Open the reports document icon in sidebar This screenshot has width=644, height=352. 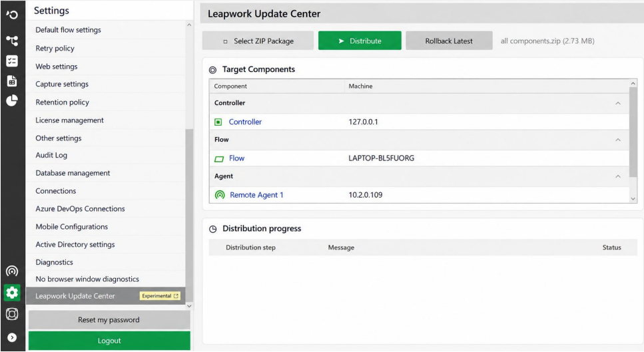coord(12,81)
